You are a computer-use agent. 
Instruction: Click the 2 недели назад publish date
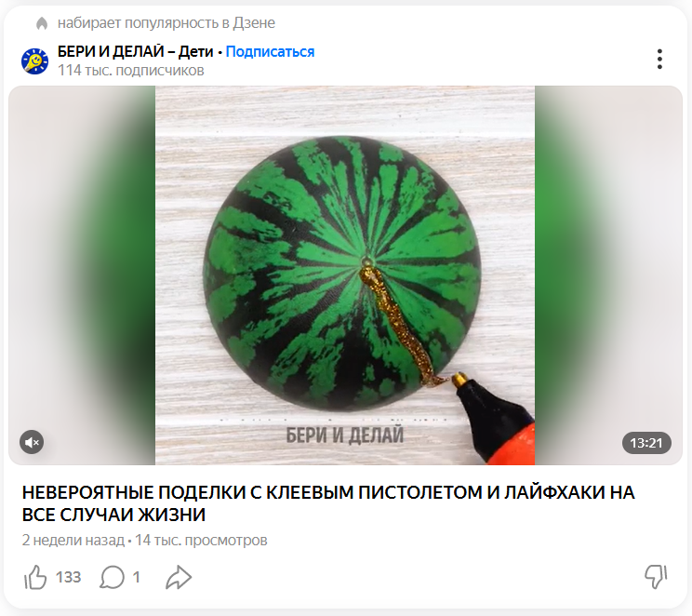[x=73, y=540]
